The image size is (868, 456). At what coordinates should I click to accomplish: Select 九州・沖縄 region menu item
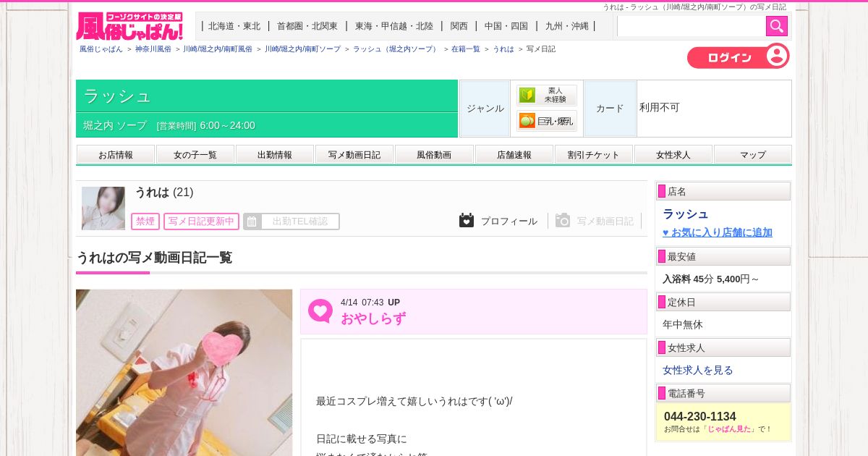(567, 26)
